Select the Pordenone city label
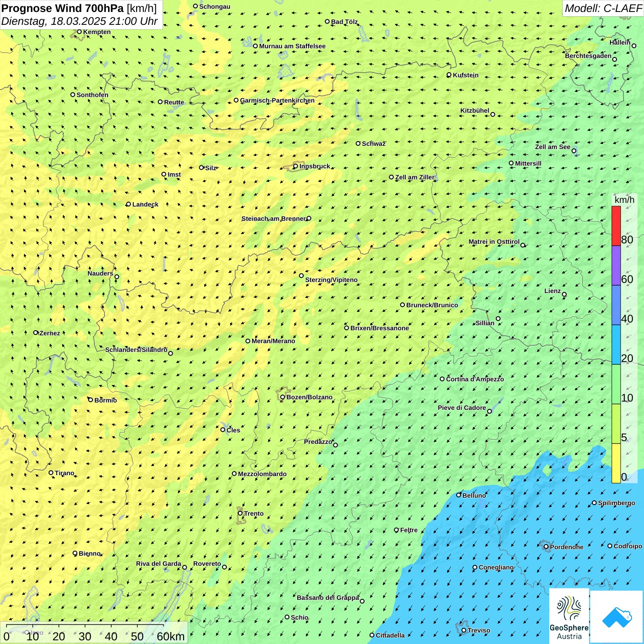Image resolution: width=644 pixels, height=644 pixels. click(567, 547)
